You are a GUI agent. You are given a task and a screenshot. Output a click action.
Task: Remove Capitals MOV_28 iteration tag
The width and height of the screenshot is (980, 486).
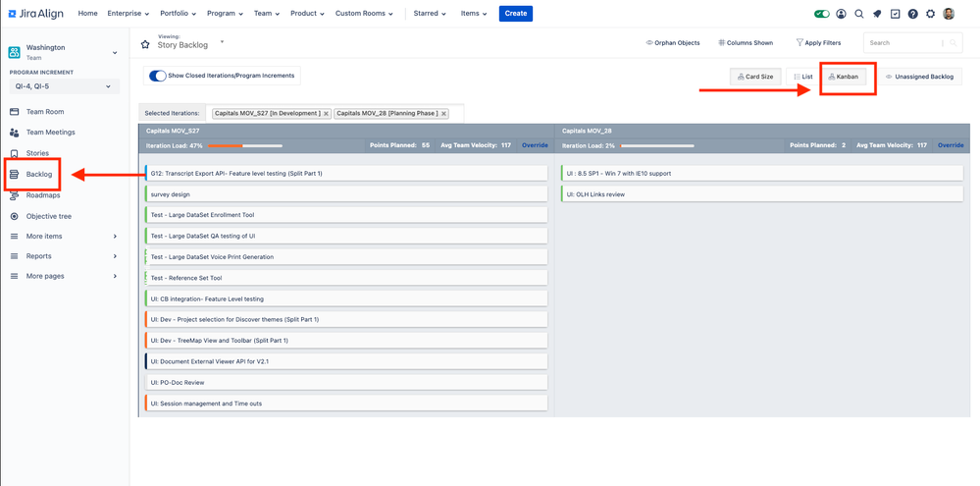[443, 114]
